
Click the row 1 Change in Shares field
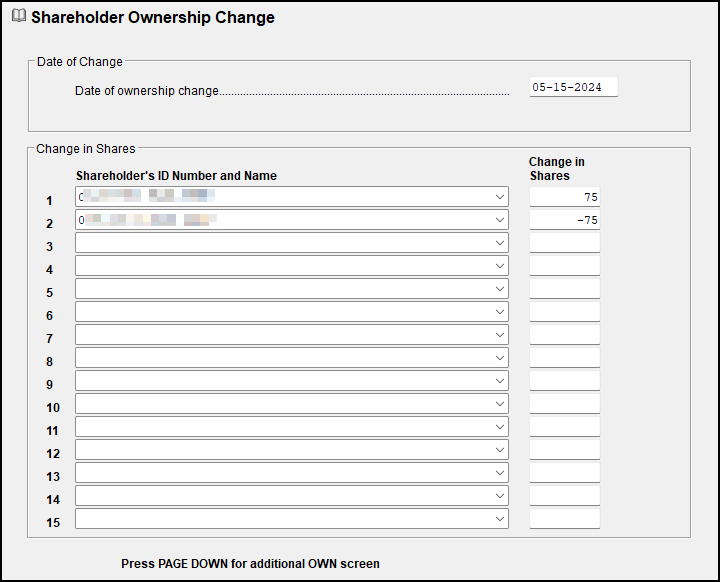[x=564, y=197]
